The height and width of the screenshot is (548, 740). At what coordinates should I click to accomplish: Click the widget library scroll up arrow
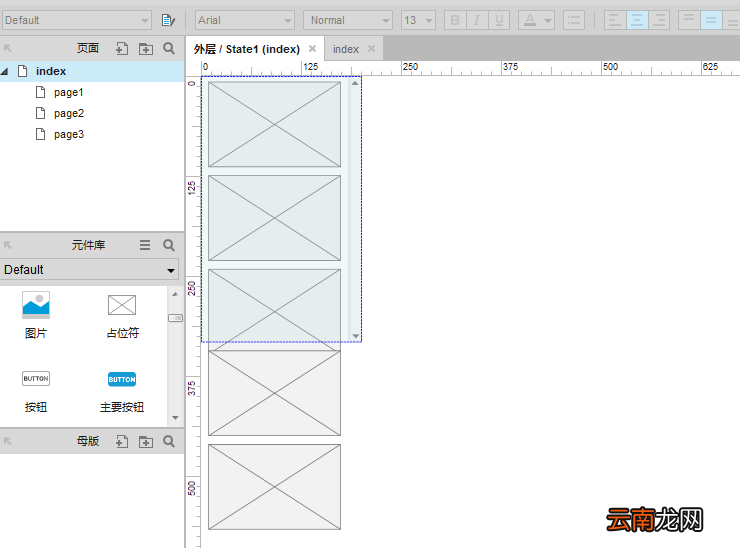pyautogui.click(x=175, y=294)
